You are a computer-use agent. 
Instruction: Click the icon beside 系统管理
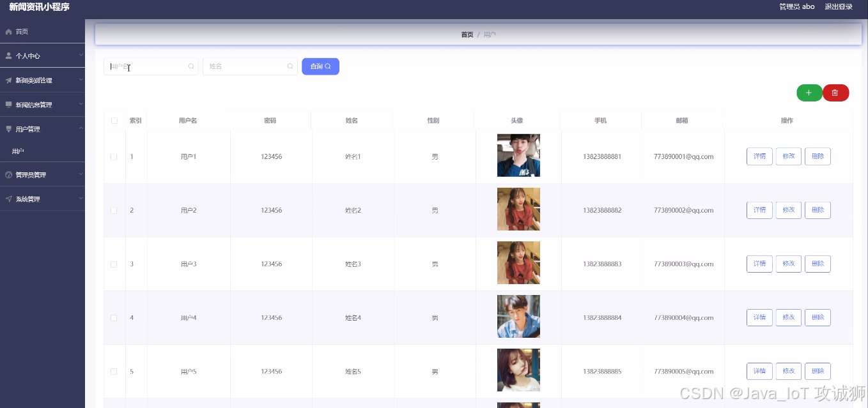pos(9,199)
